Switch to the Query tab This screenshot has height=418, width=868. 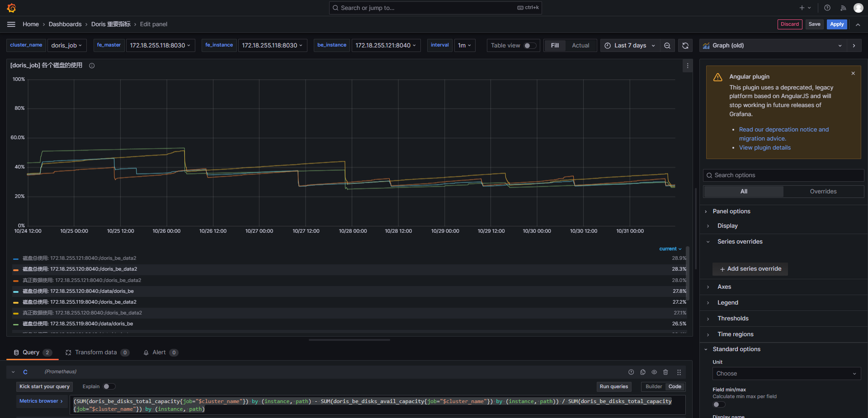tap(33, 352)
